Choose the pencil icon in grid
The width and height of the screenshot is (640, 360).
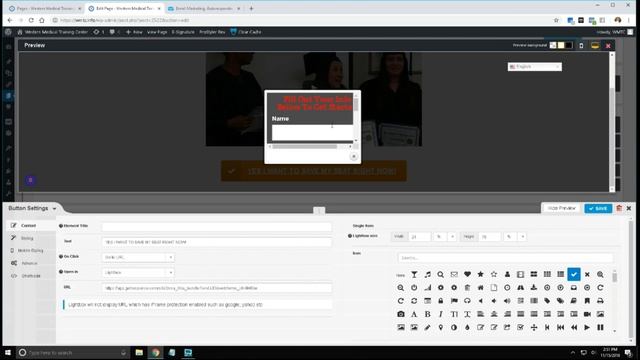click(427, 327)
